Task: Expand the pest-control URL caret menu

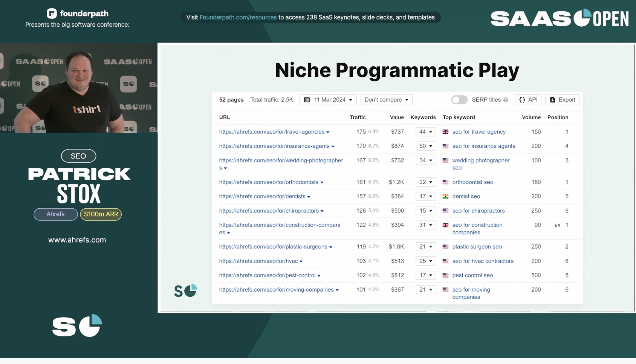Action: (x=319, y=276)
